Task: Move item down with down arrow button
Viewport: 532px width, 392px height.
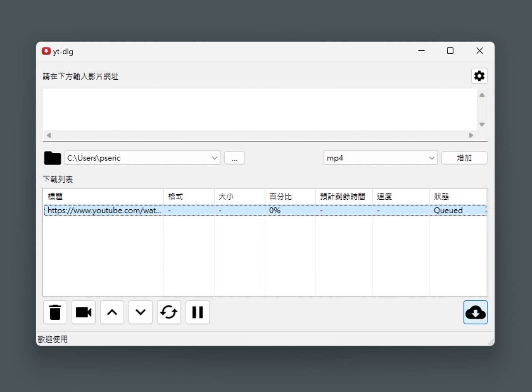Action: coord(140,312)
